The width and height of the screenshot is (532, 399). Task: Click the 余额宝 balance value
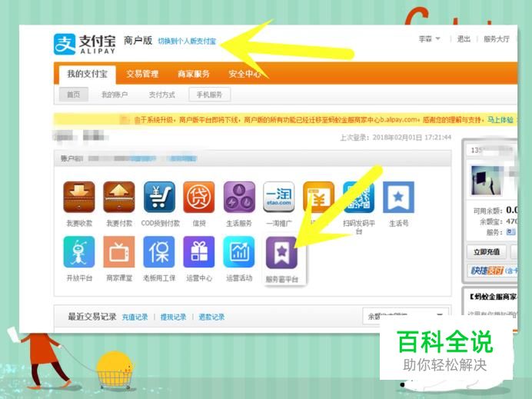(x=512, y=221)
